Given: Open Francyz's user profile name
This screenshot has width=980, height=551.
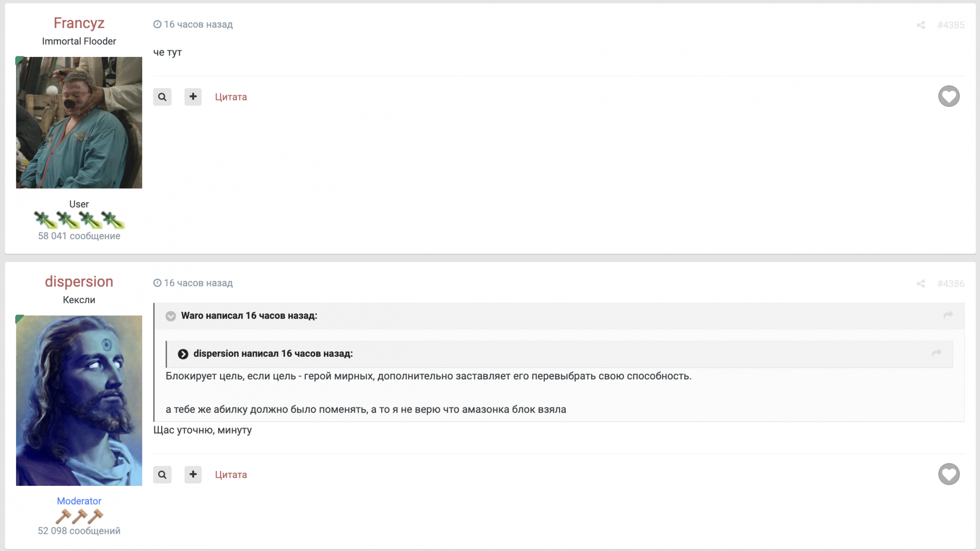Looking at the screenshot, I should [79, 23].
